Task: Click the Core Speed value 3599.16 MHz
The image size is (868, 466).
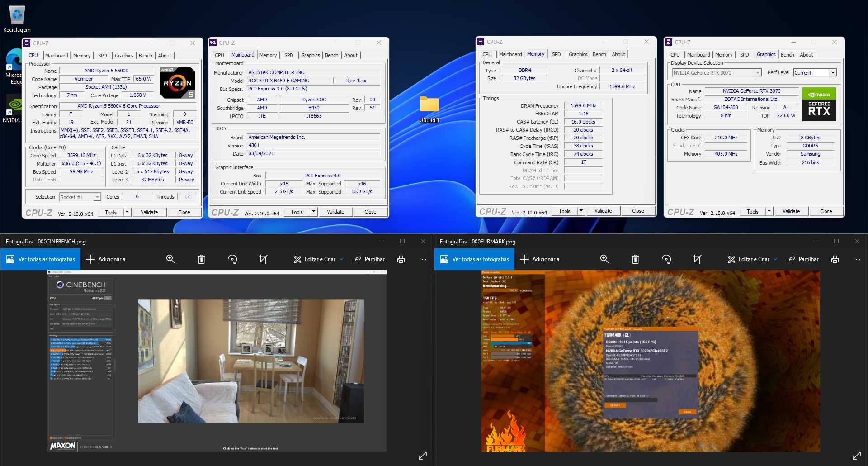Action: pyautogui.click(x=81, y=155)
